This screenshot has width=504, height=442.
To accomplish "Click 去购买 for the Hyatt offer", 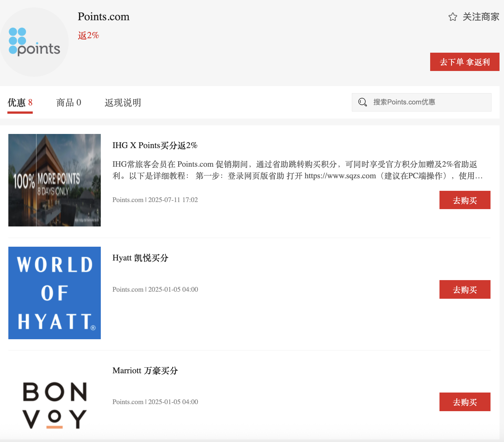I will tap(465, 289).
